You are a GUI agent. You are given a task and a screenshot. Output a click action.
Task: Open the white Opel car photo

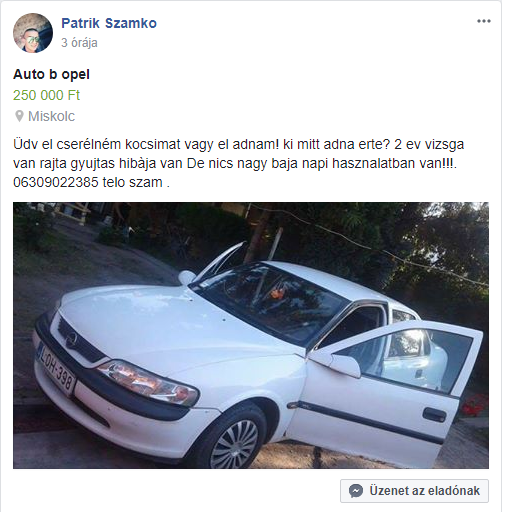[251, 335]
